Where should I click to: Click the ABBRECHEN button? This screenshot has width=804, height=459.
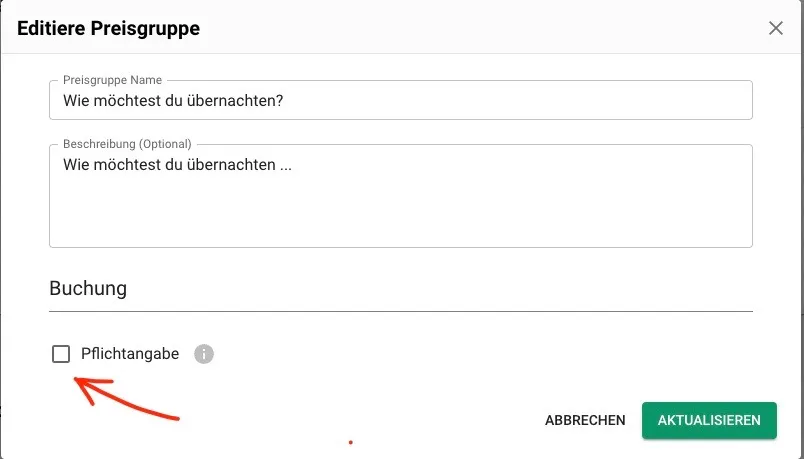click(x=585, y=420)
